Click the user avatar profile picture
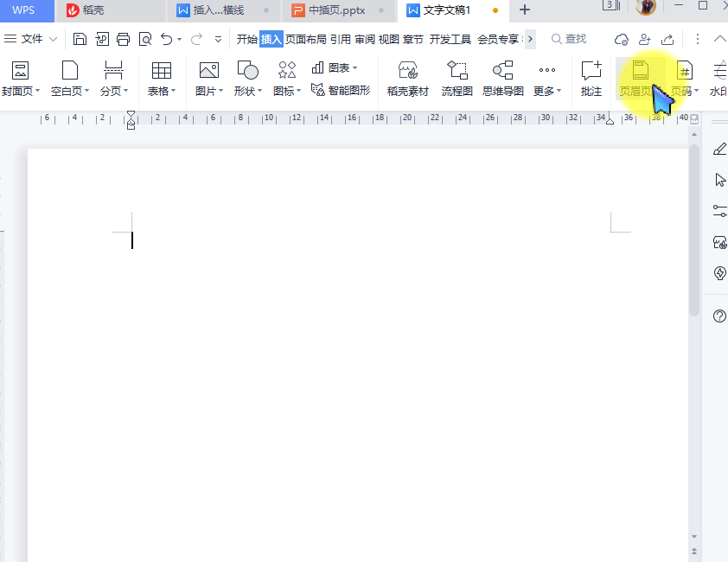 tap(645, 7)
